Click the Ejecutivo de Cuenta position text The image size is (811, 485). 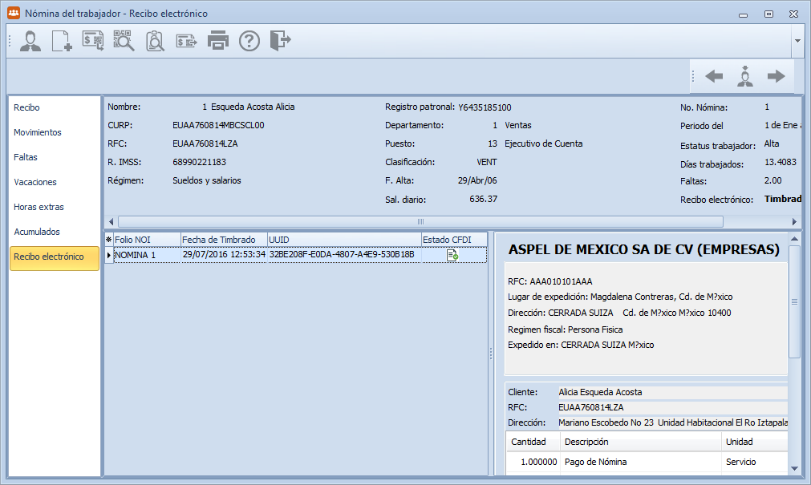coord(544,144)
